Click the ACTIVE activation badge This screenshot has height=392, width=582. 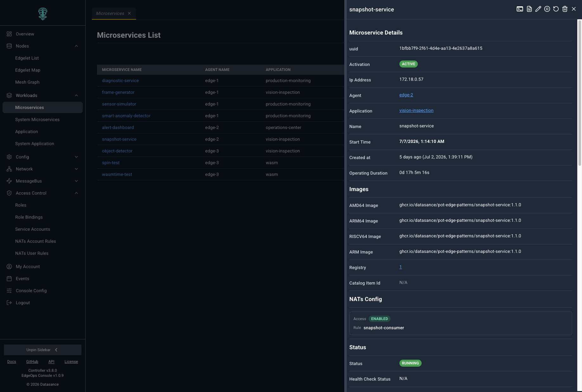click(x=408, y=64)
